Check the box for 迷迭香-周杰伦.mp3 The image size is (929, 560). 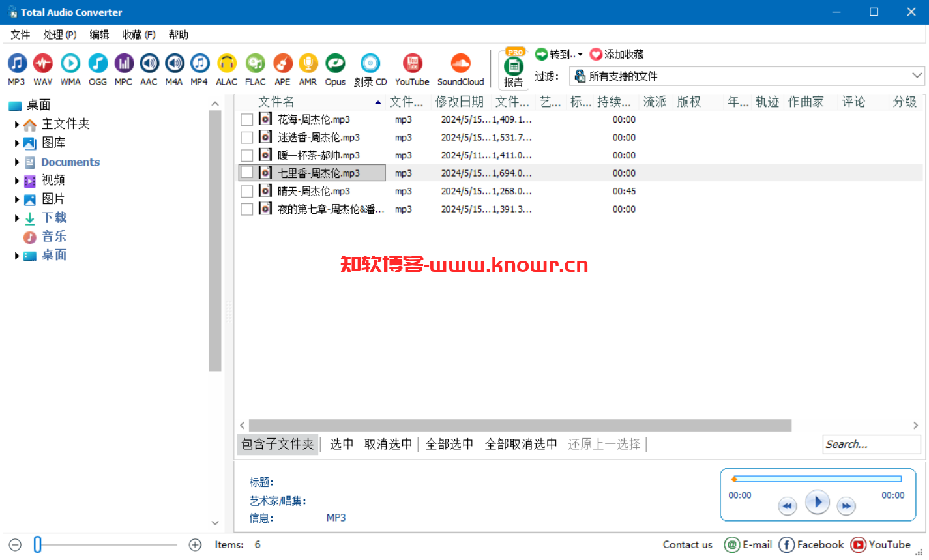(x=247, y=138)
